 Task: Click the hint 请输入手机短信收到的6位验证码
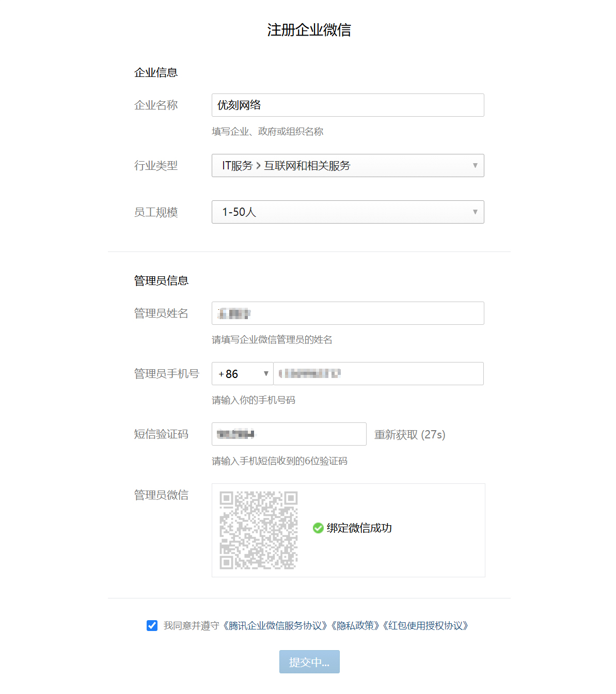(x=279, y=461)
